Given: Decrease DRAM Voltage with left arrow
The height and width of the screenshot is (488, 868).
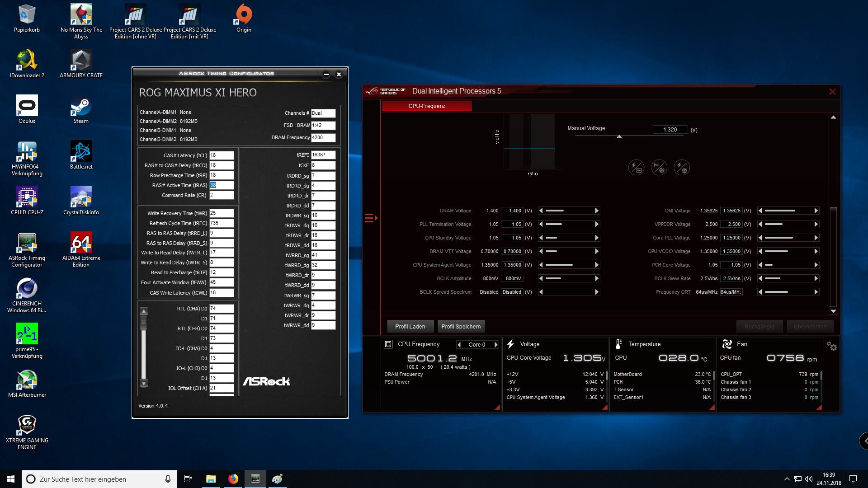Looking at the screenshot, I should click(541, 211).
